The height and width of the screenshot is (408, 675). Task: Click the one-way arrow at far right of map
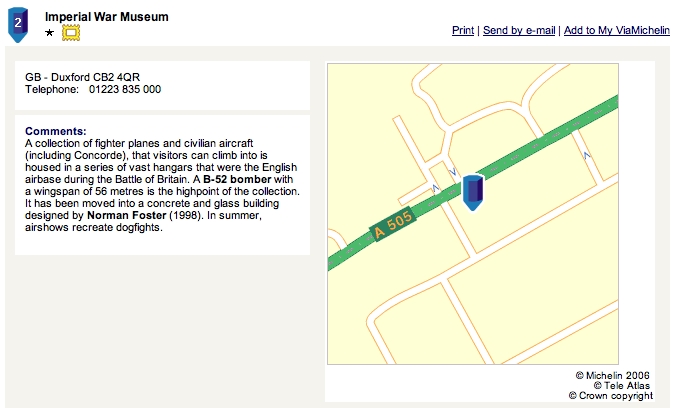[x=586, y=155]
